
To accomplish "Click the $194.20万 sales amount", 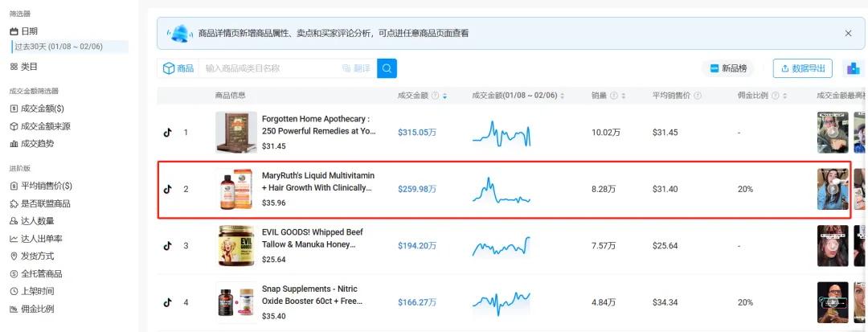I will 417,246.
